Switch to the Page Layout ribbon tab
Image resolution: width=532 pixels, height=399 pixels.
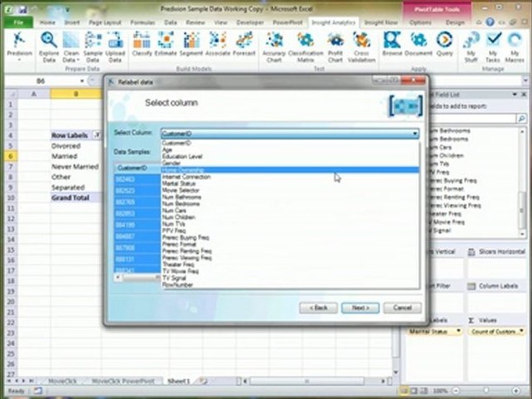[105, 22]
